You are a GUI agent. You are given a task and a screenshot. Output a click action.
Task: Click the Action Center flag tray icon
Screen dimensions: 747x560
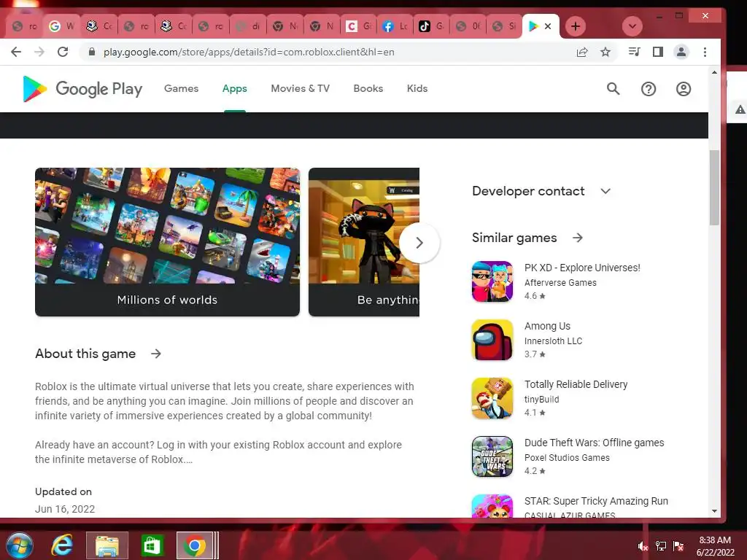(678, 546)
